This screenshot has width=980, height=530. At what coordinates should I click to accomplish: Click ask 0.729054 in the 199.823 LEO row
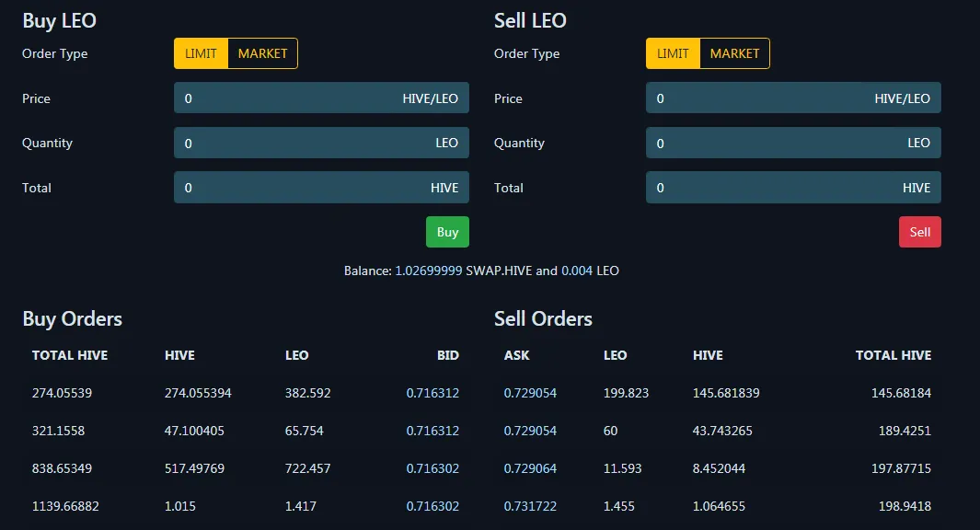tap(530, 393)
